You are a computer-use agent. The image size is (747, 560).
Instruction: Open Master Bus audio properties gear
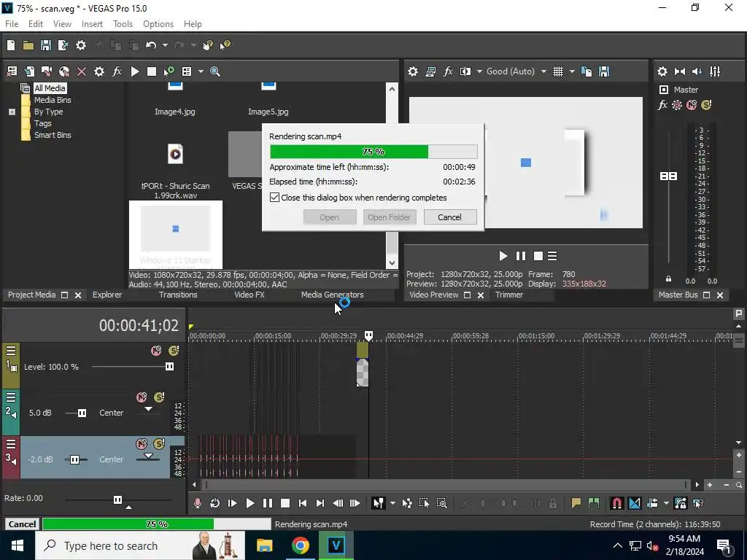[x=662, y=71]
